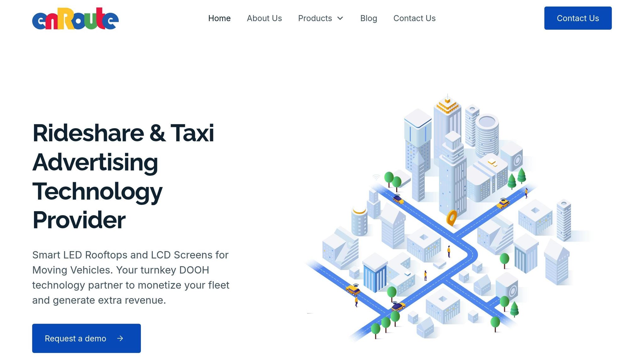Expand the Products dropdown chevron
The height and width of the screenshot is (362, 644).
(340, 18)
